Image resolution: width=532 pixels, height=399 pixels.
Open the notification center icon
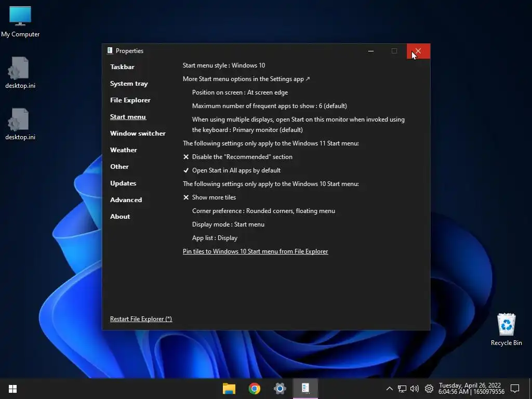[x=515, y=389]
